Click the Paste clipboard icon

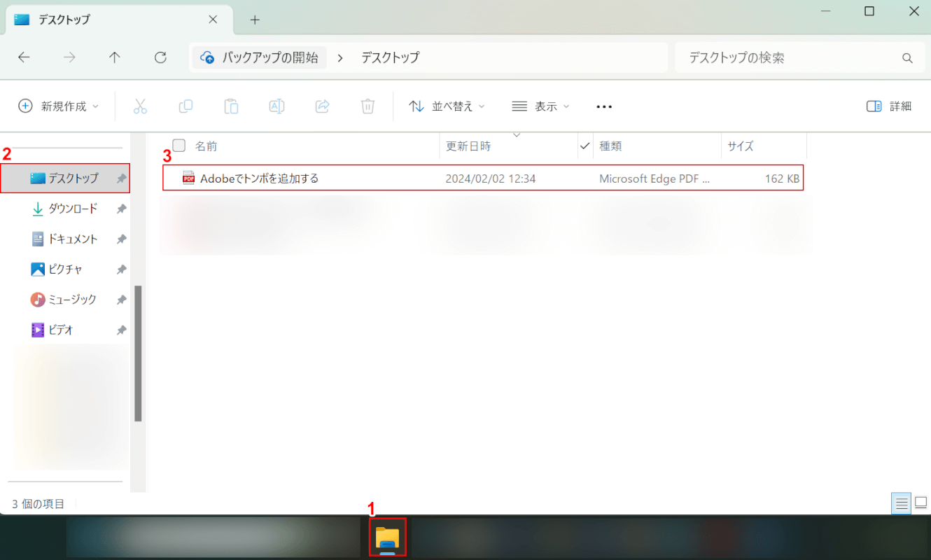[231, 106]
